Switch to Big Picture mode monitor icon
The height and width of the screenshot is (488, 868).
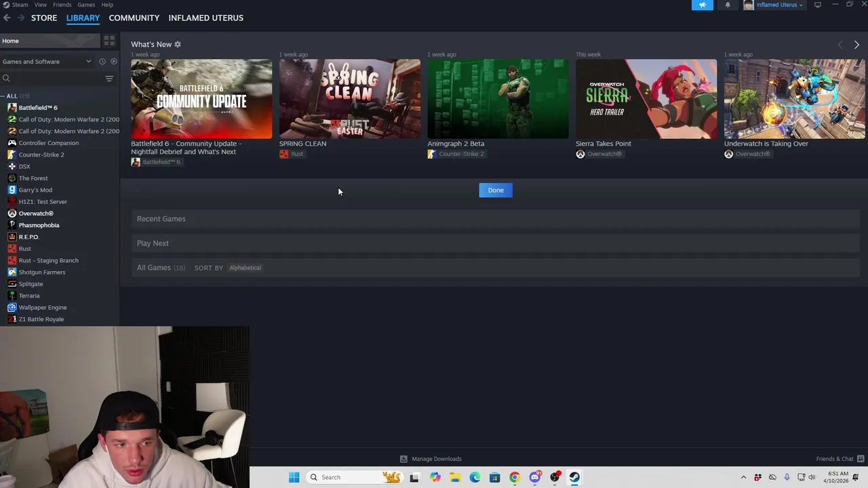tap(818, 5)
